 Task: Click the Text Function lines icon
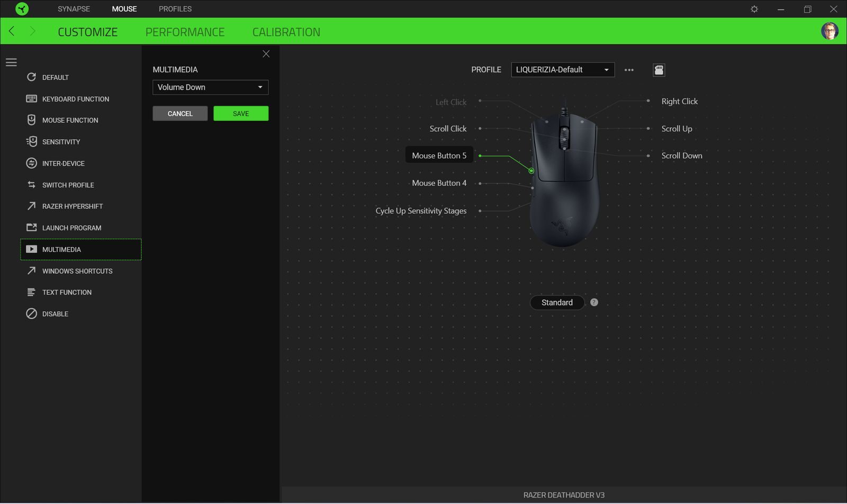point(31,292)
